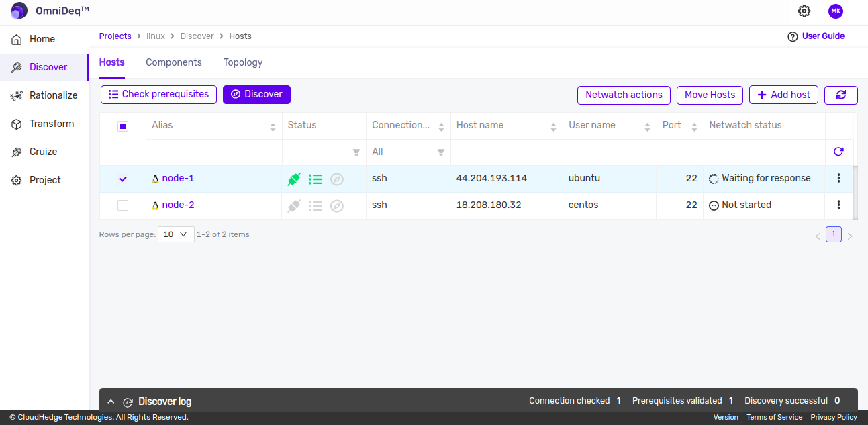Open Terms of Service footer link
Image resolution: width=868 pixels, height=425 pixels.
pyautogui.click(x=774, y=417)
